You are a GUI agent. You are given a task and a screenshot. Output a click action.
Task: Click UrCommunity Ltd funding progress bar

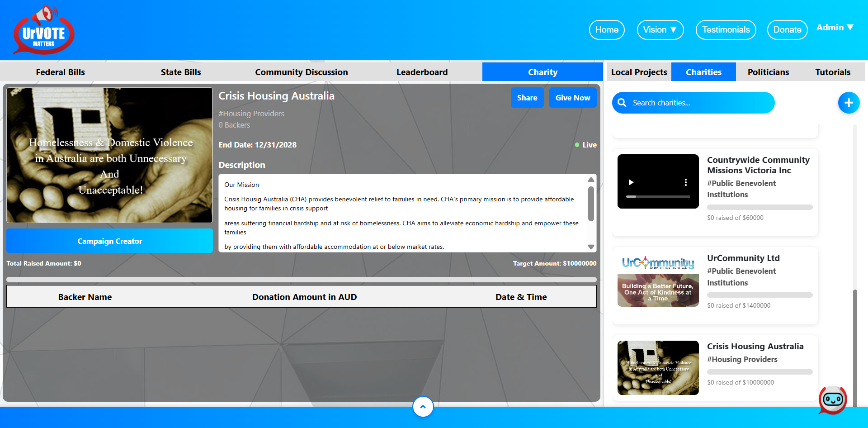point(759,295)
